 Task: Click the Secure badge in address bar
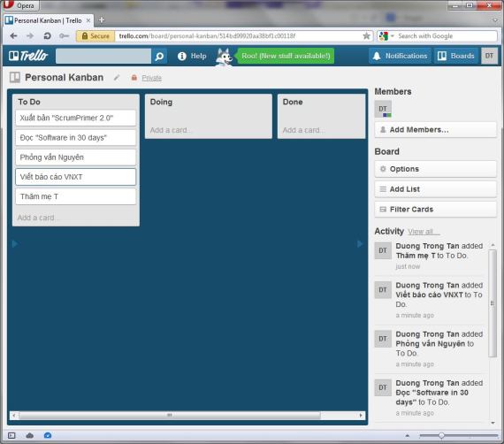click(95, 36)
